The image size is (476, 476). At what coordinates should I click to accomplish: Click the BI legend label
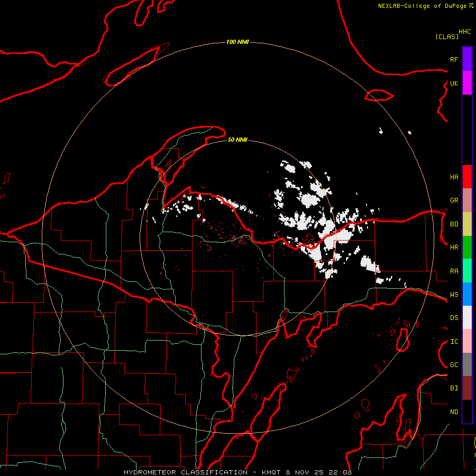click(x=454, y=388)
